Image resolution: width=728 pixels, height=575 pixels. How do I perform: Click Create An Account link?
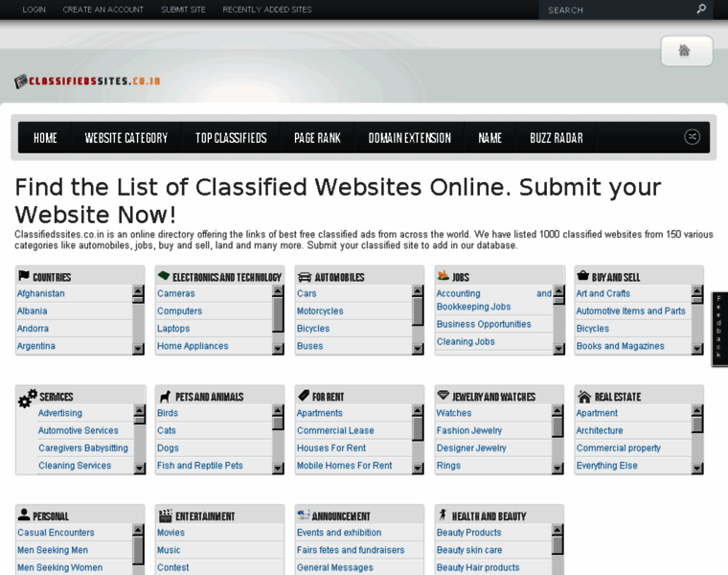click(x=103, y=10)
